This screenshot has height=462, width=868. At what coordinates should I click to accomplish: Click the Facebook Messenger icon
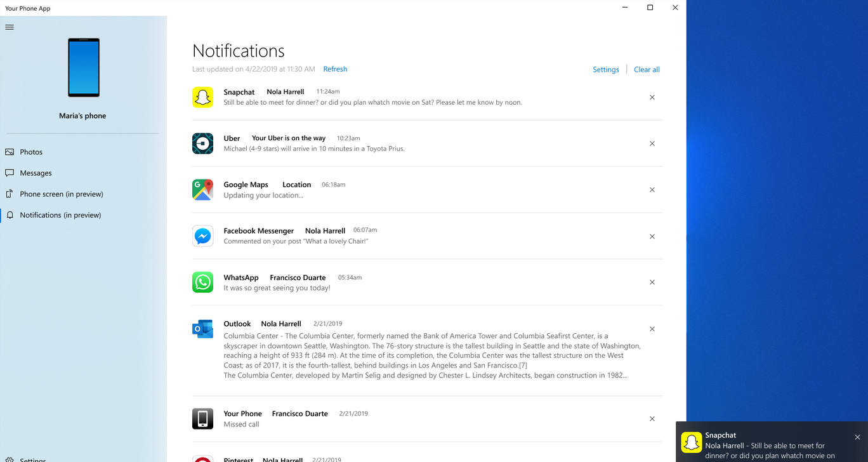point(202,236)
